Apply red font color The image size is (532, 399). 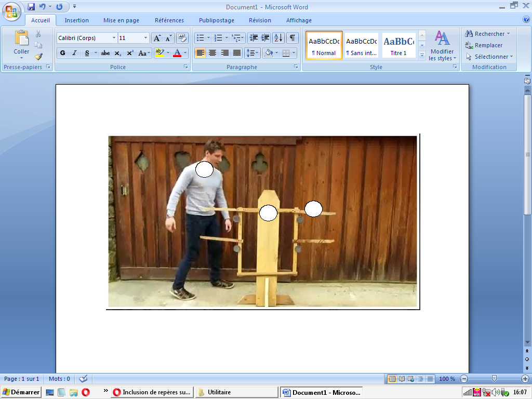[x=177, y=53]
